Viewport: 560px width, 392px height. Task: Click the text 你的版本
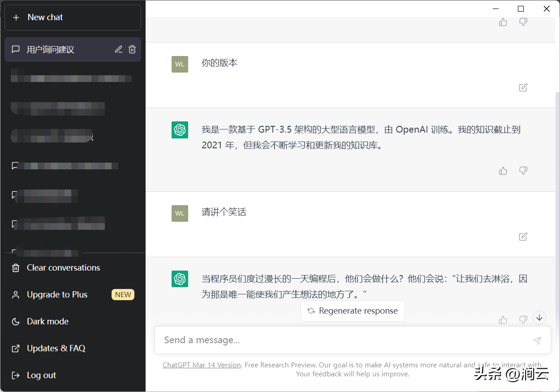[220, 63]
